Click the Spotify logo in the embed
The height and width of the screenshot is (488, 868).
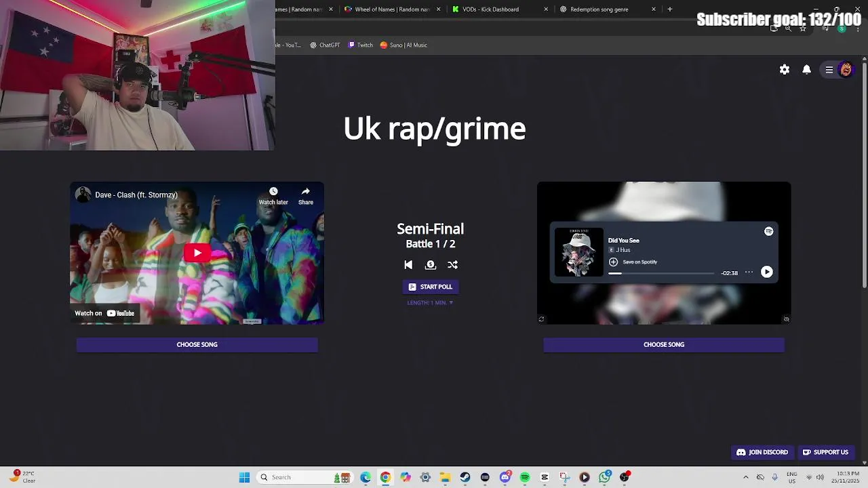click(x=768, y=231)
